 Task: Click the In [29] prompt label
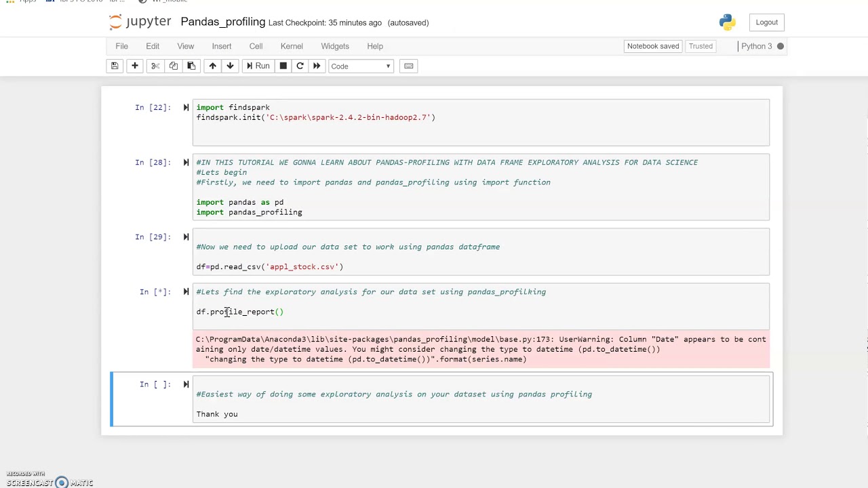(x=153, y=237)
